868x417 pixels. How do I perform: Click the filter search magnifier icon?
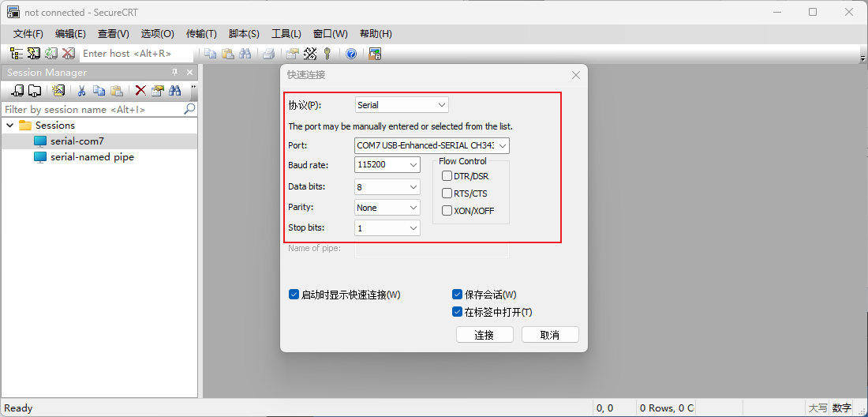coord(189,108)
